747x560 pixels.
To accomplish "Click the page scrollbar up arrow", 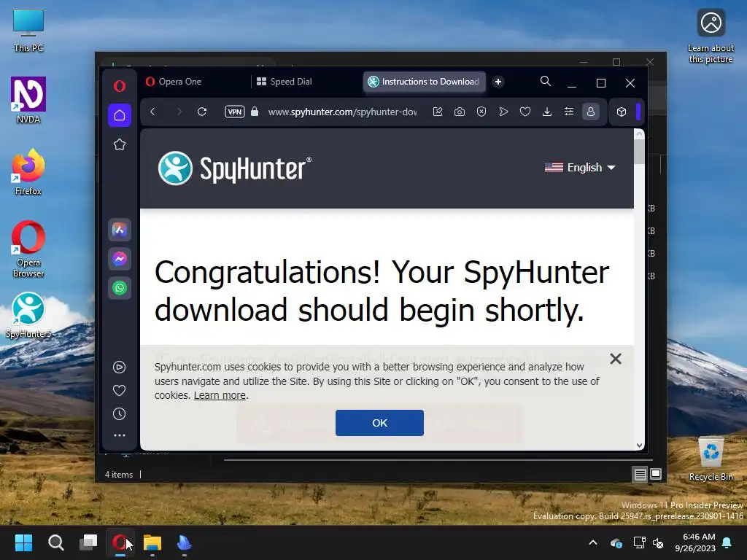I will coord(639,134).
